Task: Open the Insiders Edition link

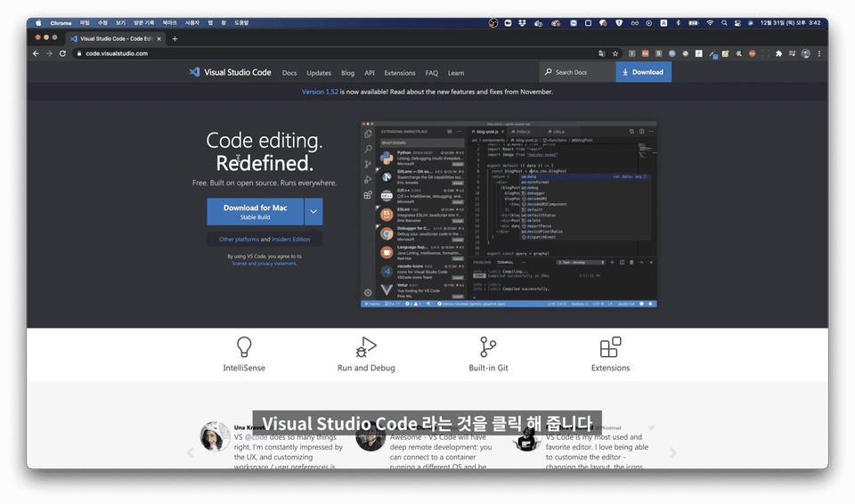Action: (x=290, y=239)
